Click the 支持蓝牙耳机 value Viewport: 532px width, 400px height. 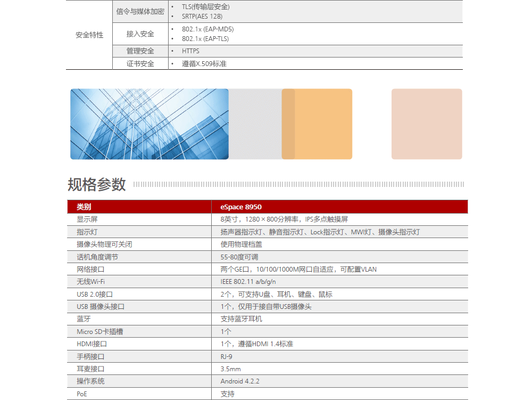[241, 319]
